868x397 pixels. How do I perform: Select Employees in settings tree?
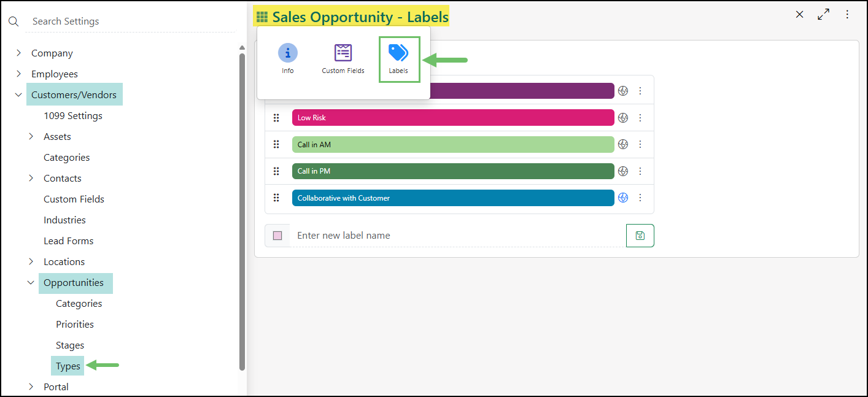(55, 74)
